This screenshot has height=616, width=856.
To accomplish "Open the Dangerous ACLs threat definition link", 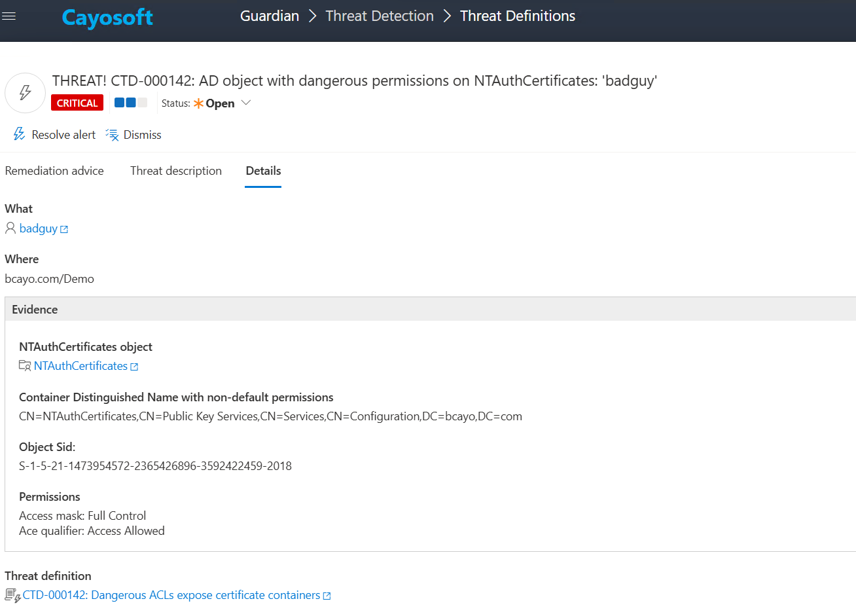I will [x=171, y=595].
